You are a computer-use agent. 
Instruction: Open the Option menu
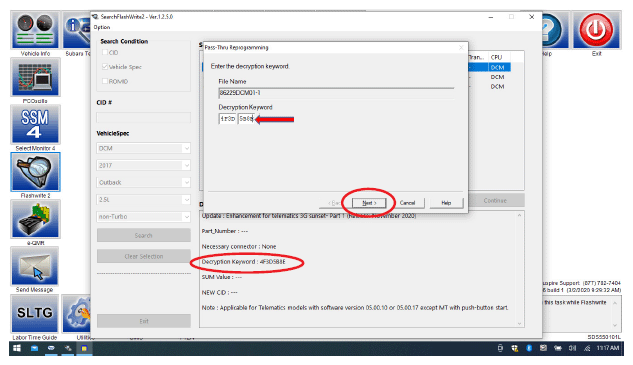[102, 27]
